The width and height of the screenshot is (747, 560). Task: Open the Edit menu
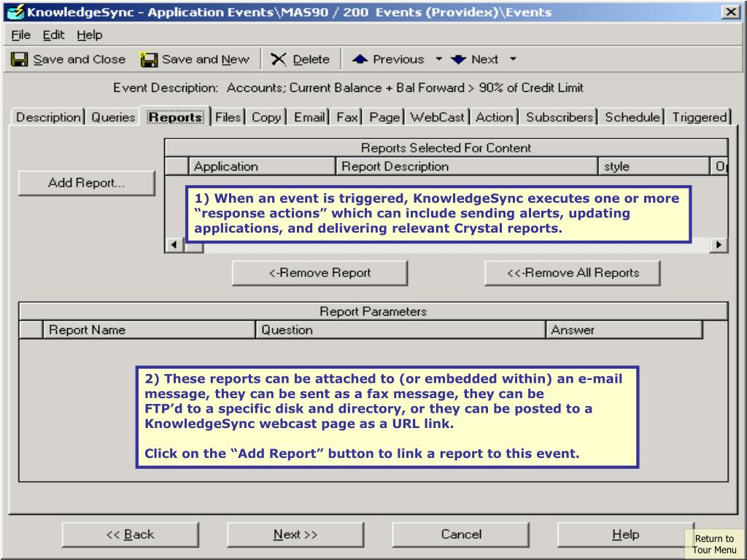[53, 35]
